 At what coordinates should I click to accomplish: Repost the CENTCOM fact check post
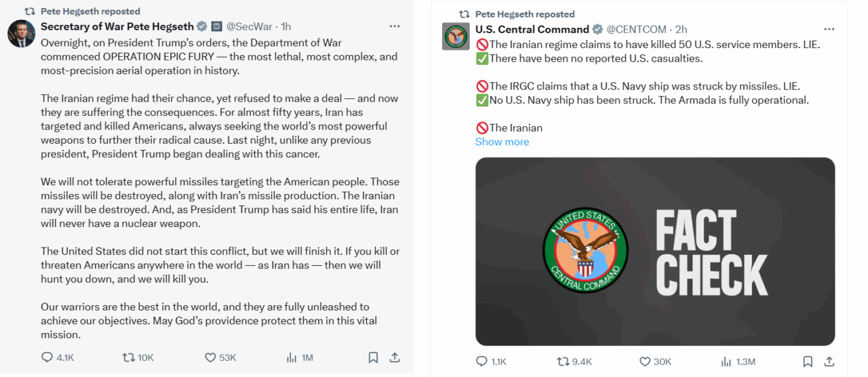coord(563,361)
